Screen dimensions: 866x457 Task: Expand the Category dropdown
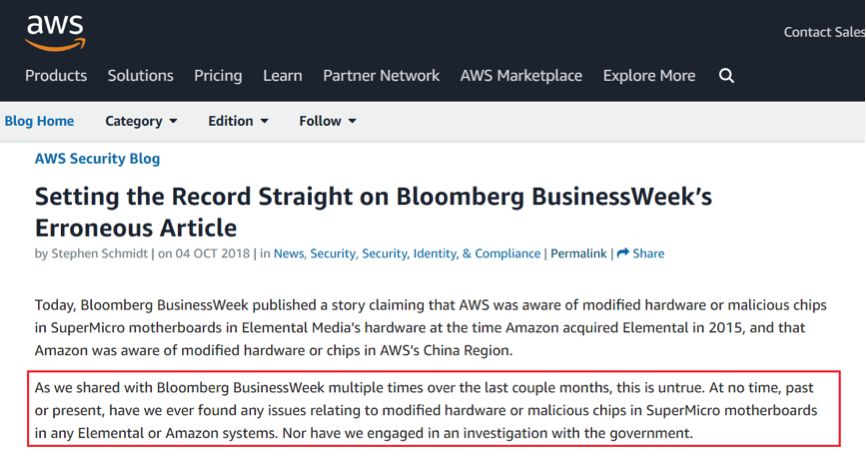tap(141, 121)
